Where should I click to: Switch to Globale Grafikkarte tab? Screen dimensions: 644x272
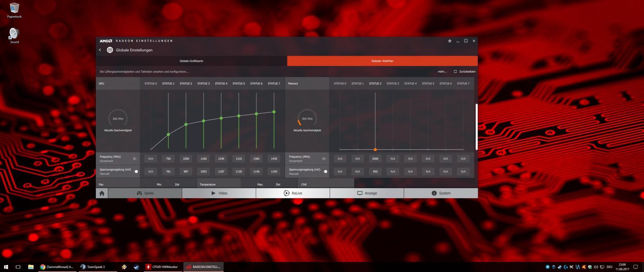[x=191, y=61]
